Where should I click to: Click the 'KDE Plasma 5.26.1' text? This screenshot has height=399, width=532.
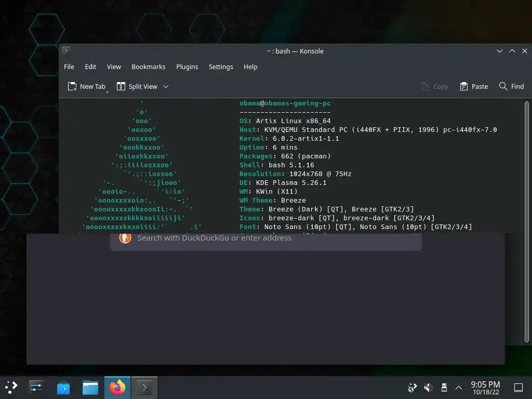click(291, 182)
